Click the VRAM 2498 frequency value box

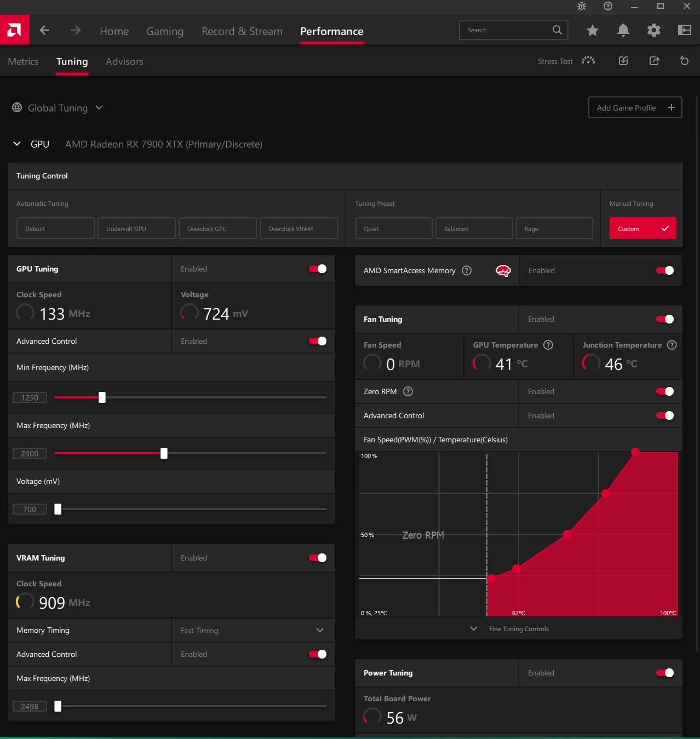pyautogui.click(x=30, y=706)
